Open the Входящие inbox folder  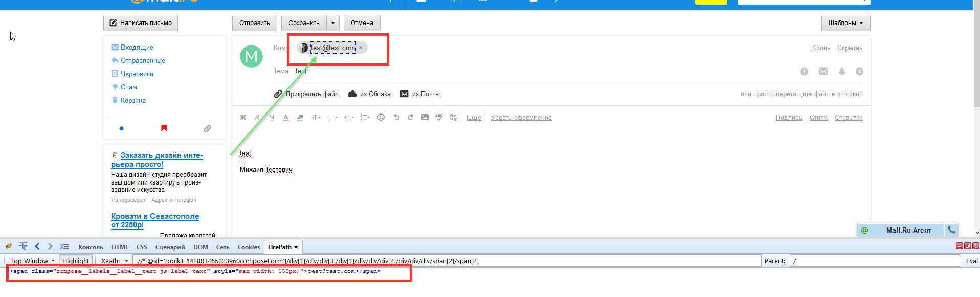[137, 48]
